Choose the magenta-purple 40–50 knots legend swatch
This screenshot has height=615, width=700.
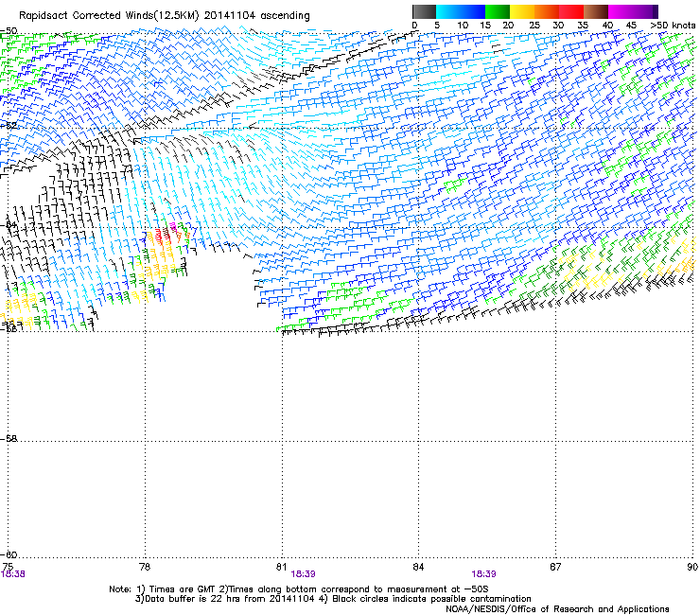click(x=633, y=11)
